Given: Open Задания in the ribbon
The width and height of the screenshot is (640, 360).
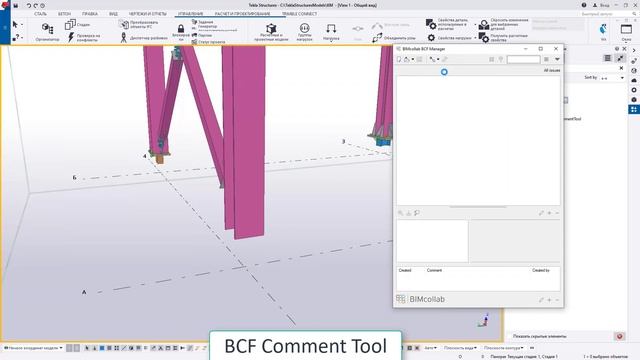Looking at the screenshot, I should tap(202, 22).
